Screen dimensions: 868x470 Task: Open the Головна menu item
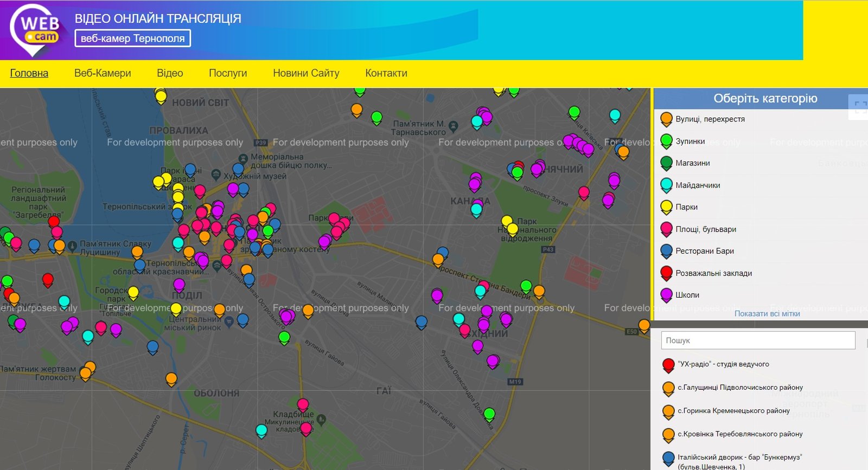click(x=29, y=73)
